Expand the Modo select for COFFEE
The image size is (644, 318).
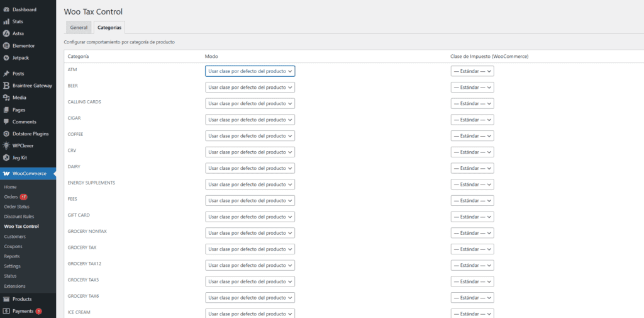(250, 136)
